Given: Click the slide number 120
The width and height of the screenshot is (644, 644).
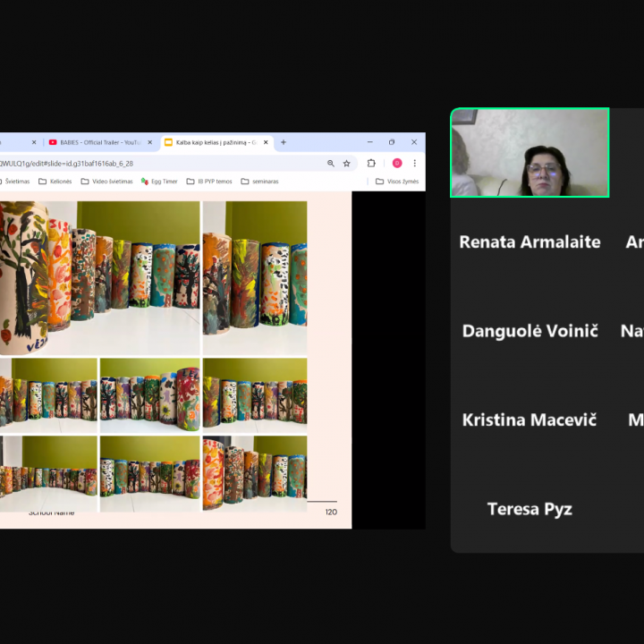Looking at the screenshot, I should [331, 513].
